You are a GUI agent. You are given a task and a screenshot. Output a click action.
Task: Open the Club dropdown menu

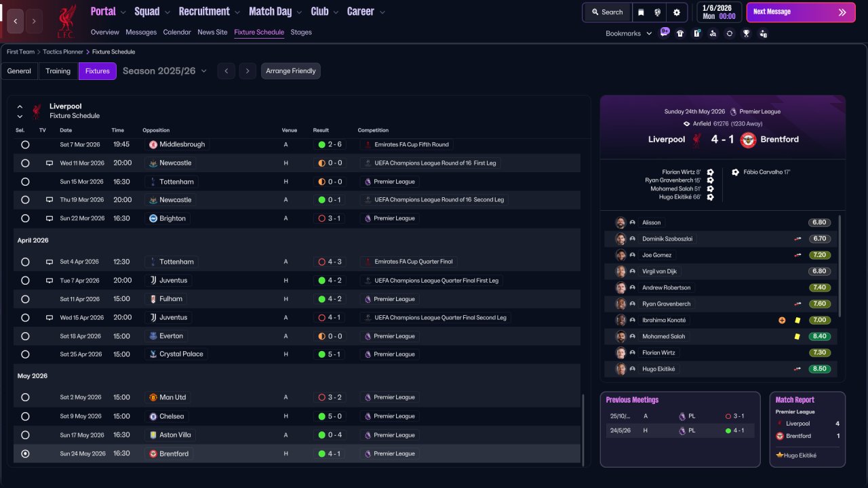click(324, 12)
